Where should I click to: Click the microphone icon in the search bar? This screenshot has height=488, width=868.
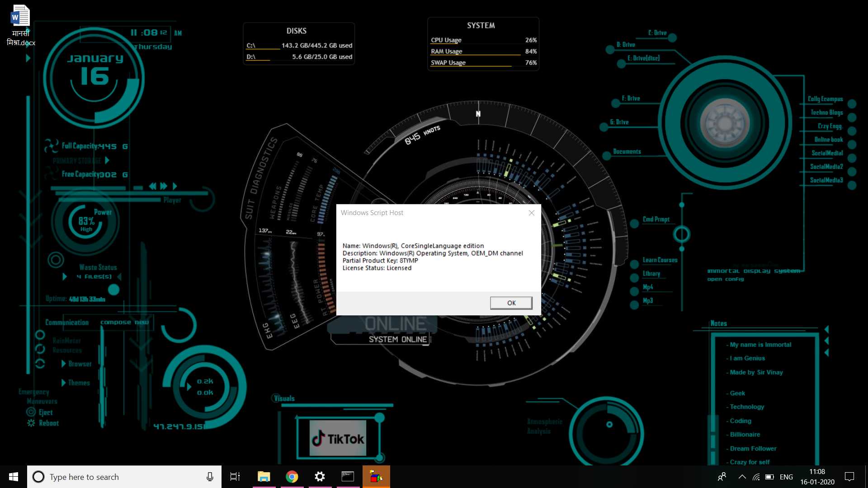click(209, 477)
